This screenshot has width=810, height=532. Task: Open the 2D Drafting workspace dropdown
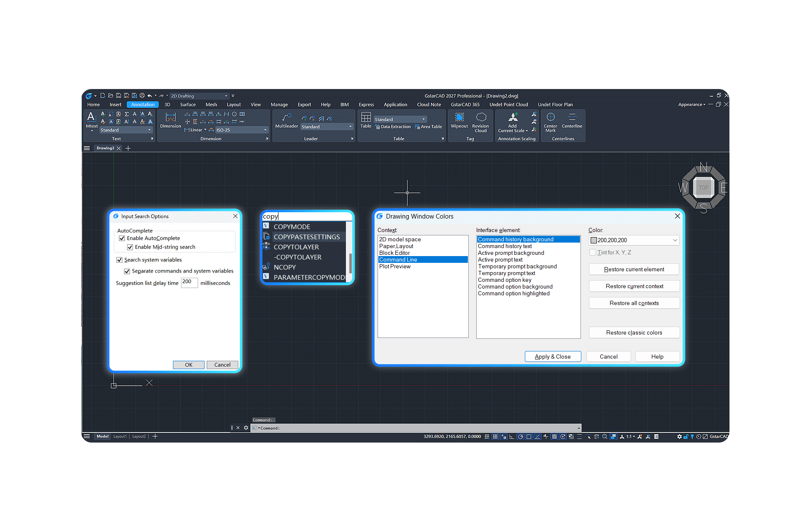pos(200,96)
